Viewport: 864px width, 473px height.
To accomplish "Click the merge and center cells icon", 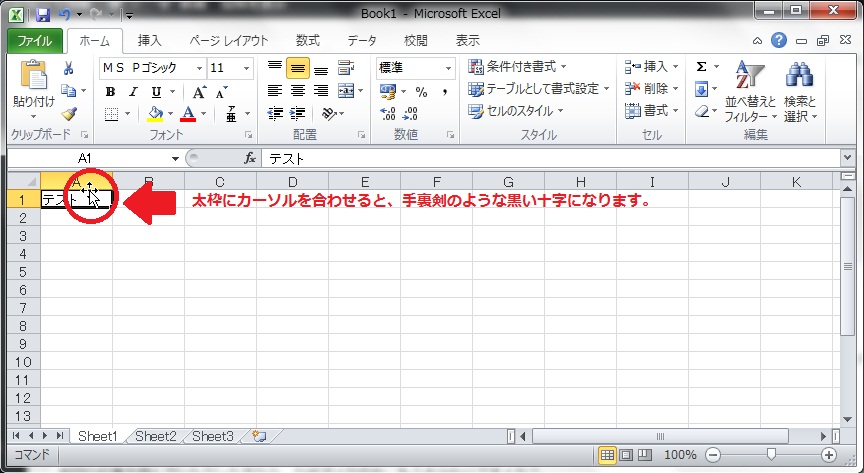I will coord(346,90).
